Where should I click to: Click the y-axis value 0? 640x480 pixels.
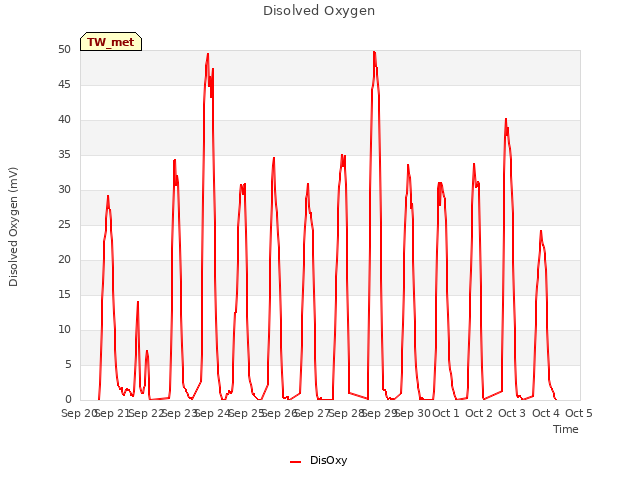pyautogui.click(x=68, y=399)
